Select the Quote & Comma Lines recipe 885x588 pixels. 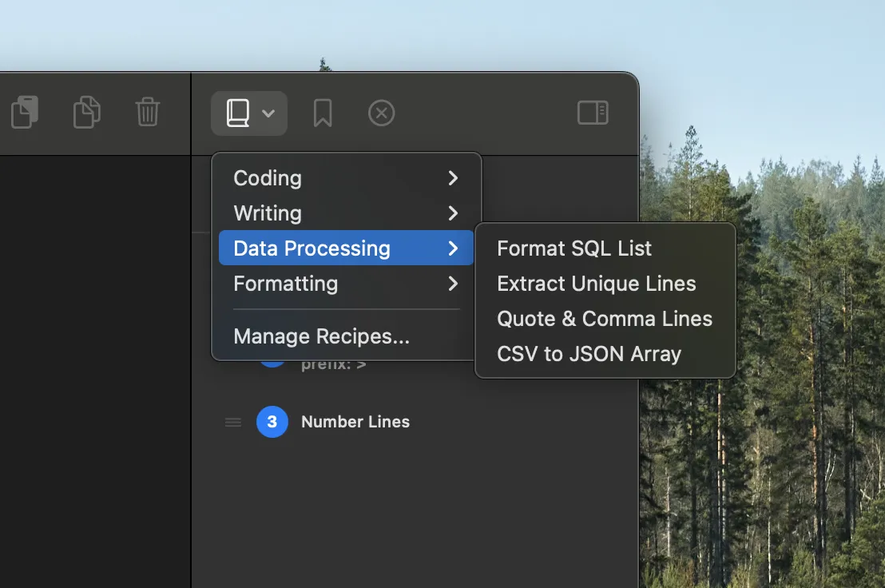604,319
